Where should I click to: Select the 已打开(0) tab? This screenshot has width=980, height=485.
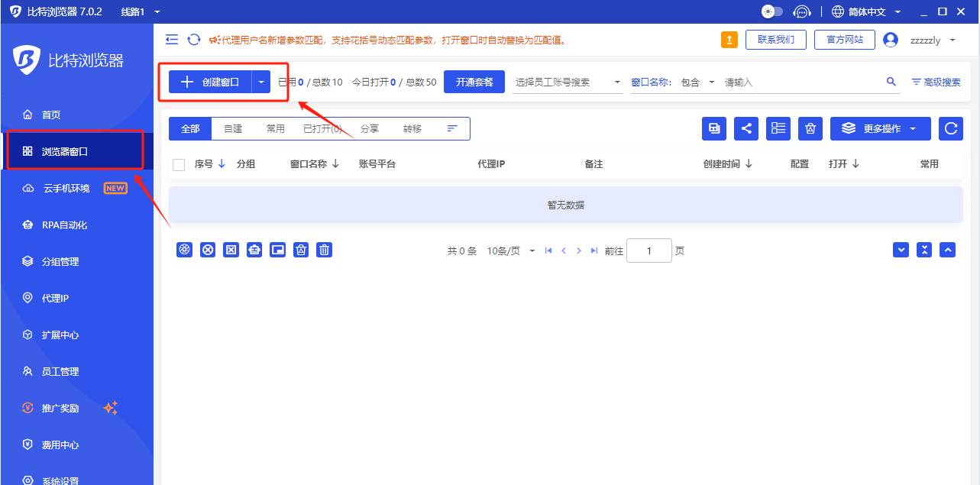pos(322,128)
